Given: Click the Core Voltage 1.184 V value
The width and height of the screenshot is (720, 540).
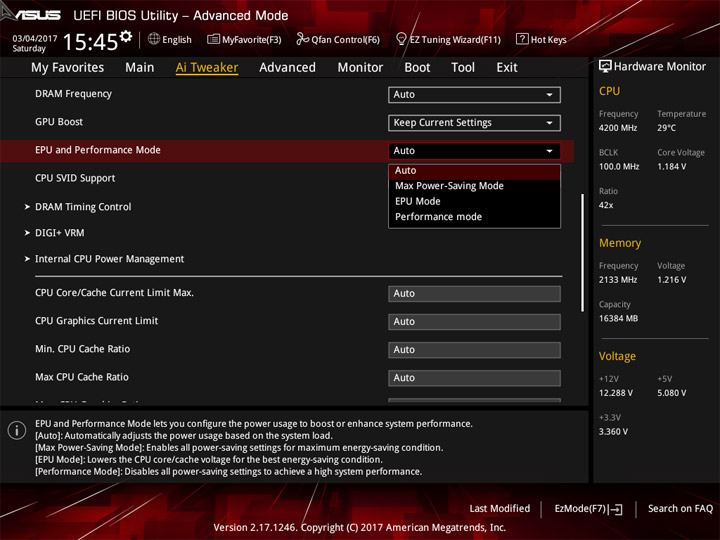Looking at the screenshot, I should pyautogui.click(x=671, y=166).
